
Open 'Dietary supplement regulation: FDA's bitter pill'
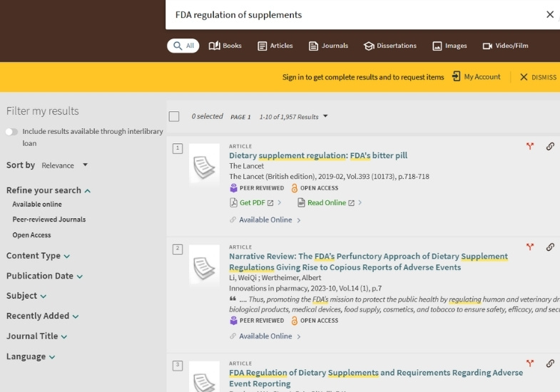pos(318,155)
